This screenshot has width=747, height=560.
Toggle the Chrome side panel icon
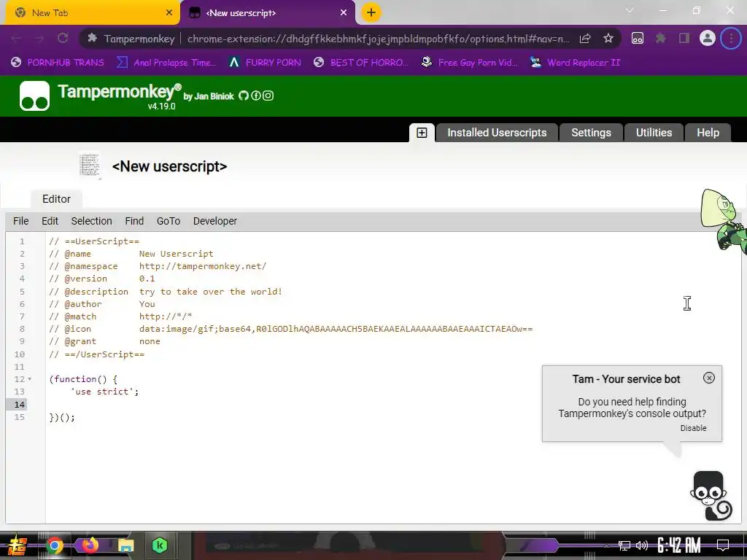(x=684, y=39)
